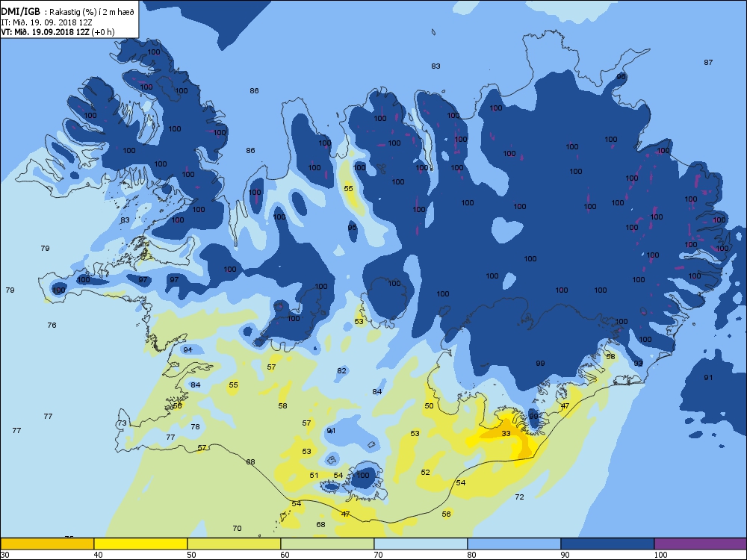Click the "VT: Mið. 19.09.2018 12Z (+0 h)" line
Screen dimensions: 747x560
(x=58, y=32)
